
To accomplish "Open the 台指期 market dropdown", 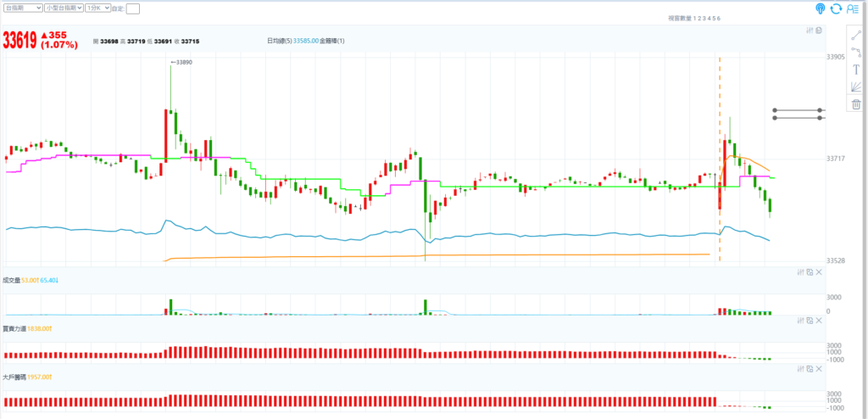I will coord(23,8).
